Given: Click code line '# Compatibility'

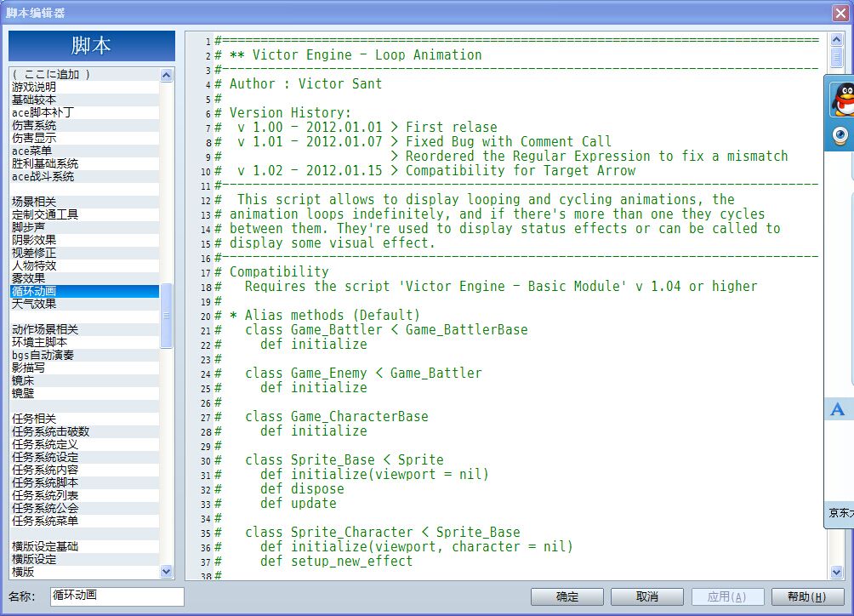Looking at the screenshot, I should point(272,271).
